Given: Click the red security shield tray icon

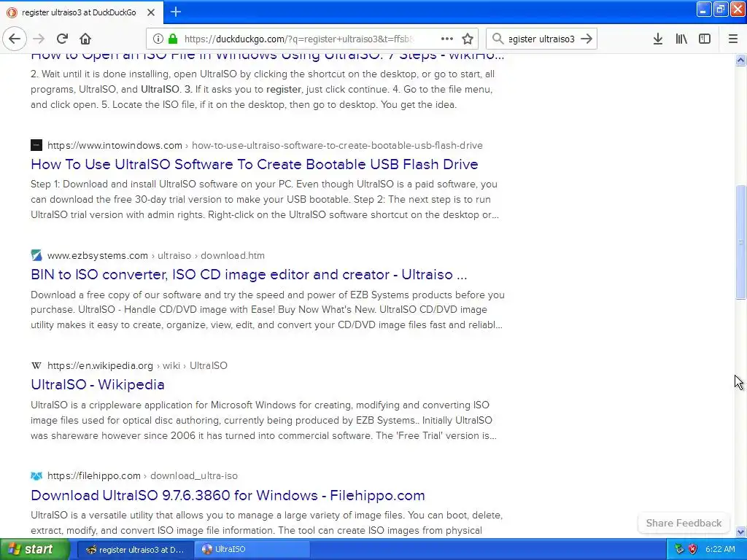Looking at the screenshot, I should (693, 550).
